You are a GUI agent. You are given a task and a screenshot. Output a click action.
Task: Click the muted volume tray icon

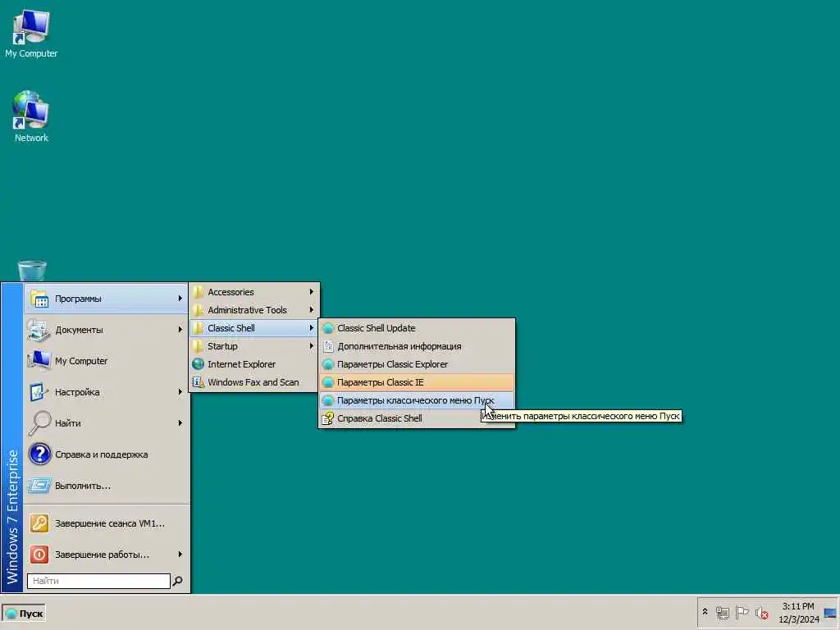coord(762,612)
